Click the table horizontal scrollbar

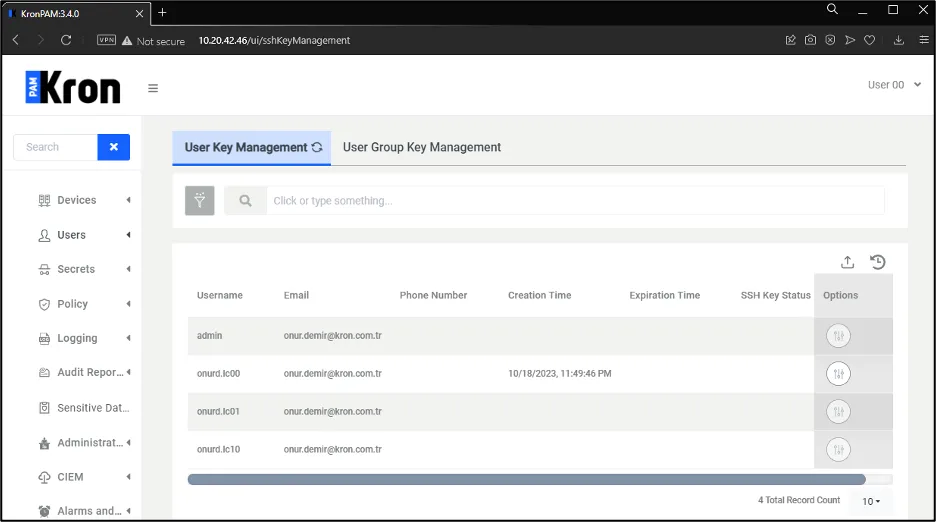tap(526, 480)
